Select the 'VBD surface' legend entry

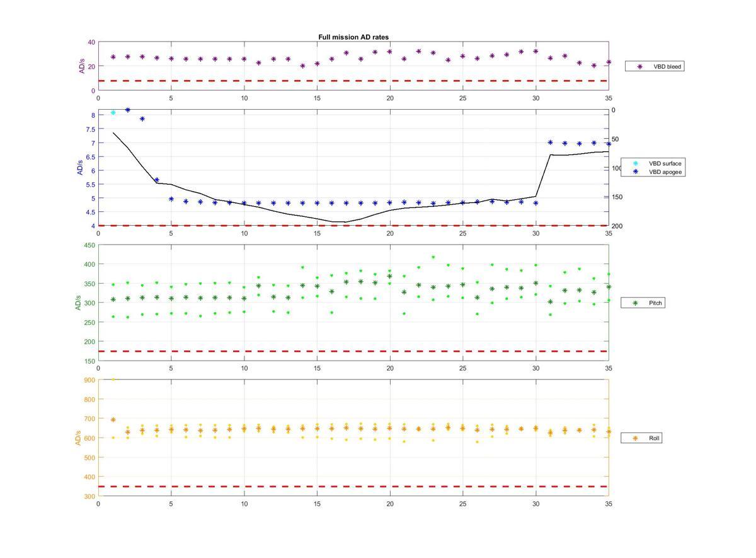(x=653, y=163)
